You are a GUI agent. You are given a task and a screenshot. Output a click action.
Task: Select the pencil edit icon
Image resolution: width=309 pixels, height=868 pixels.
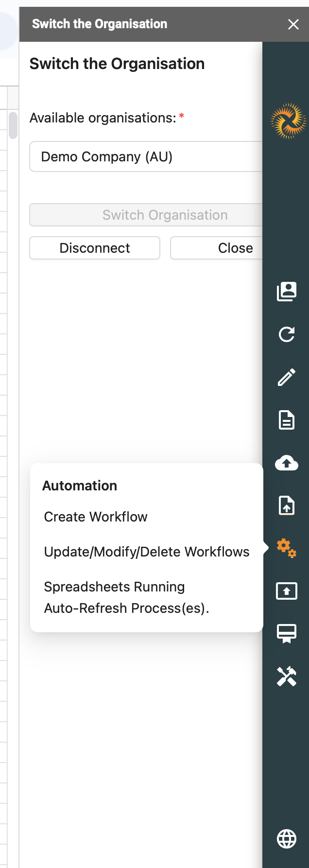tap(287, 377)
